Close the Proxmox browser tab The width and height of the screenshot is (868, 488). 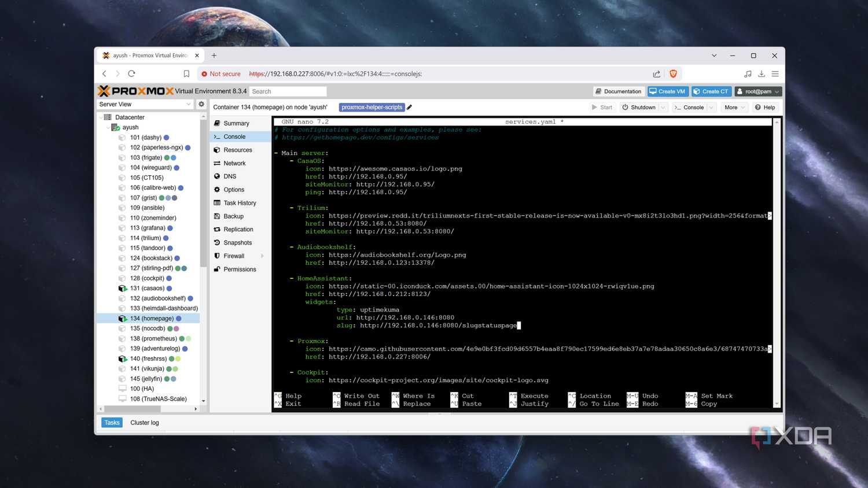[x=197, y=56]
